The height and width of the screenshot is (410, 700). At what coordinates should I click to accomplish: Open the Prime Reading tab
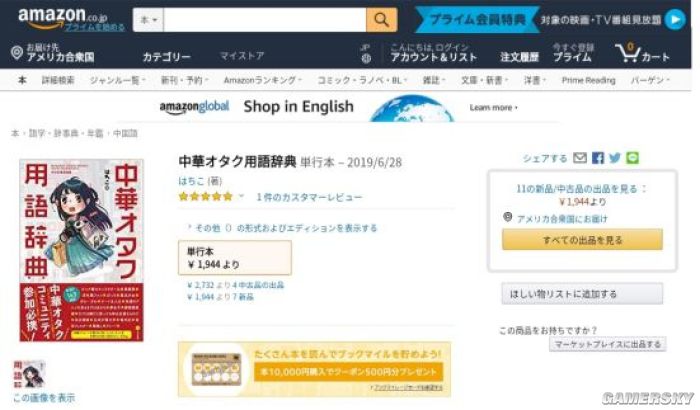(x=588, y=80)
